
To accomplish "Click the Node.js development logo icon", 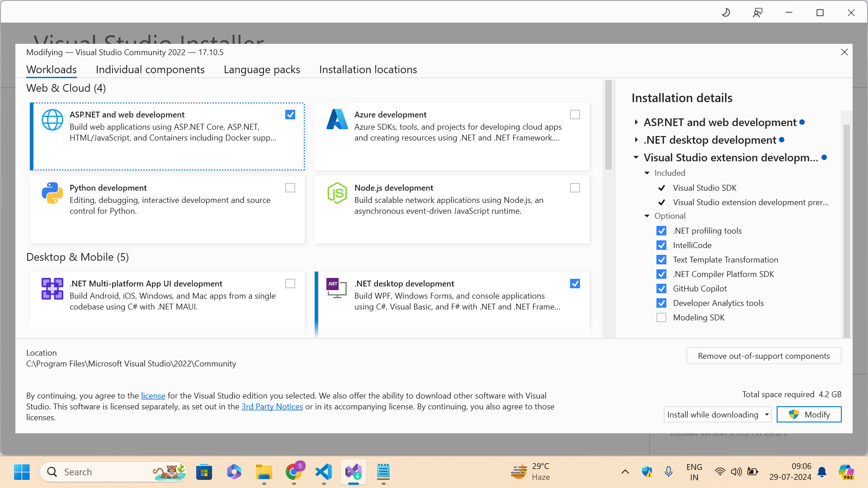I will 337,193.
